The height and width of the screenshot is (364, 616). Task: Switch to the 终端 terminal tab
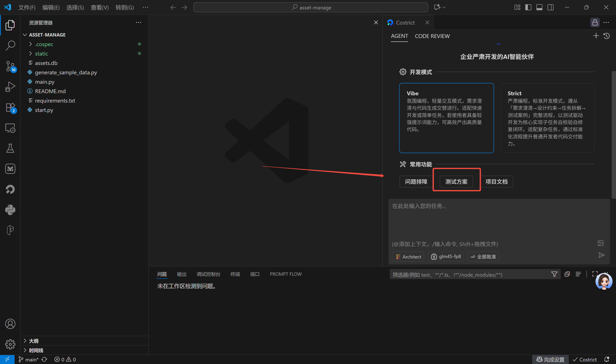[235, 274]
